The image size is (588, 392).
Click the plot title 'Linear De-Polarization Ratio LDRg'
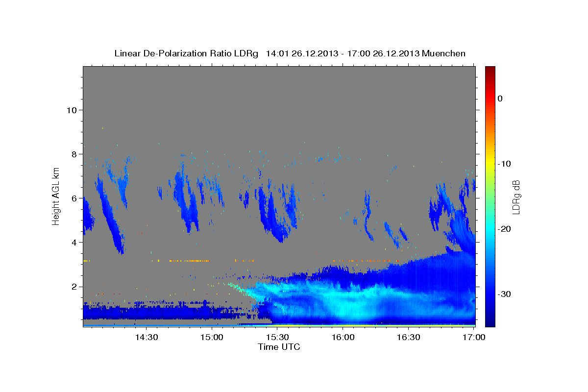coord(186,53)
